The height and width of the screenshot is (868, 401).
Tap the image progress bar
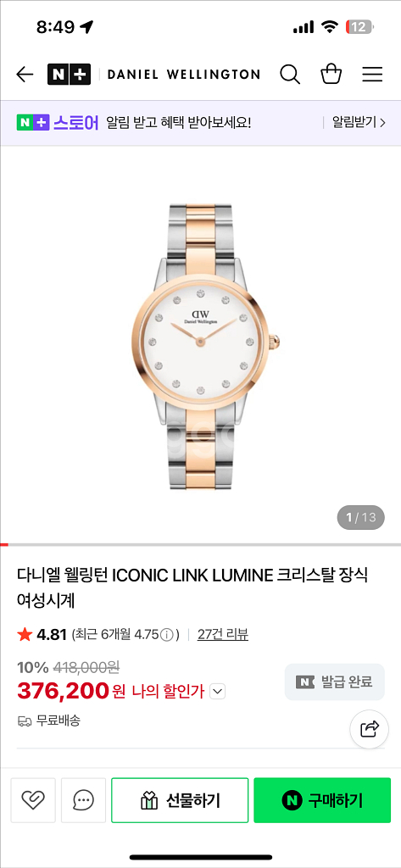(x=200, y=545)
